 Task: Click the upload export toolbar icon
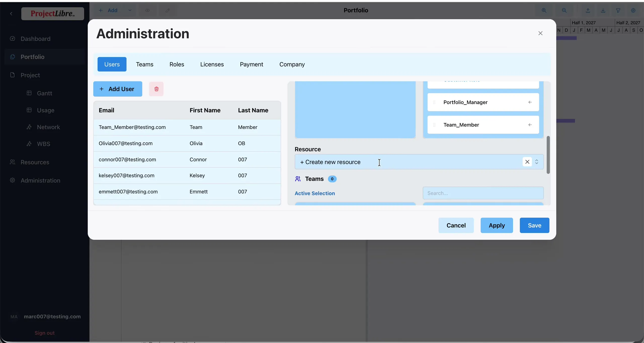point(588,10)
